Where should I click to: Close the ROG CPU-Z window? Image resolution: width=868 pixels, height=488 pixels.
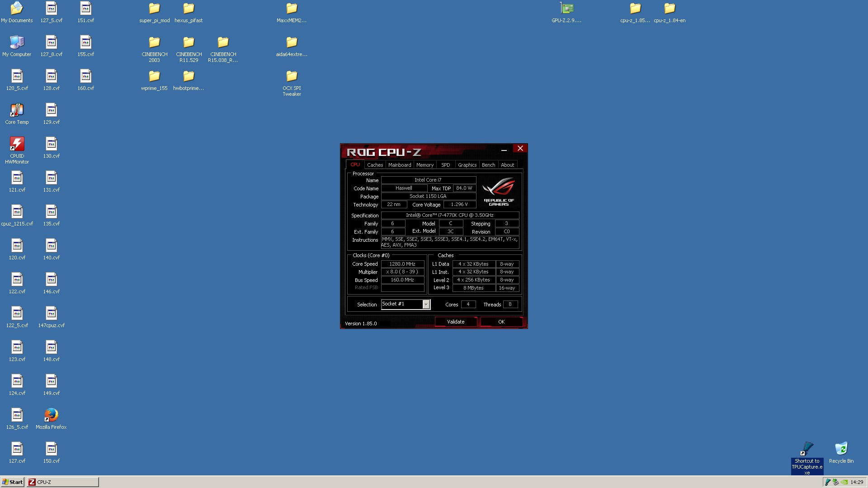click(520, 148)
